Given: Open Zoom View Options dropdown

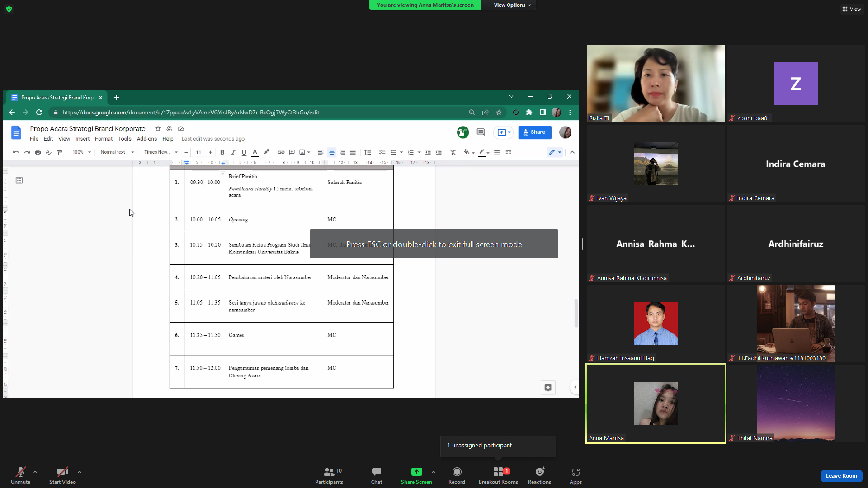Looking at the screenshot, I should pyautogui.click(x=512, y=5).
